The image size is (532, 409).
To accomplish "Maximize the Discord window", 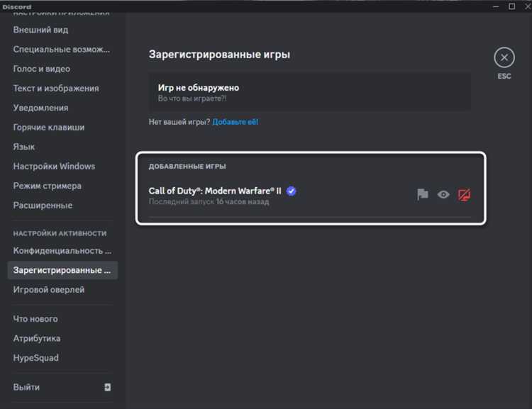I will pos(511,6).
